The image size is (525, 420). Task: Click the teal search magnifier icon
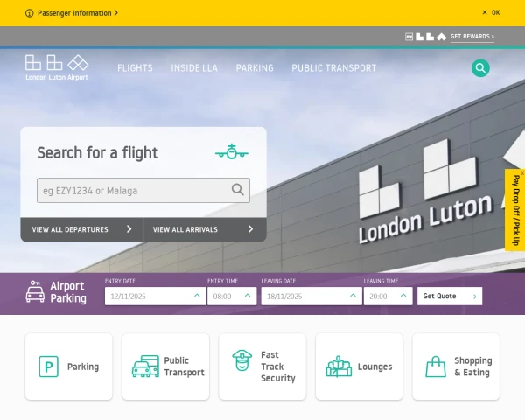480,68
